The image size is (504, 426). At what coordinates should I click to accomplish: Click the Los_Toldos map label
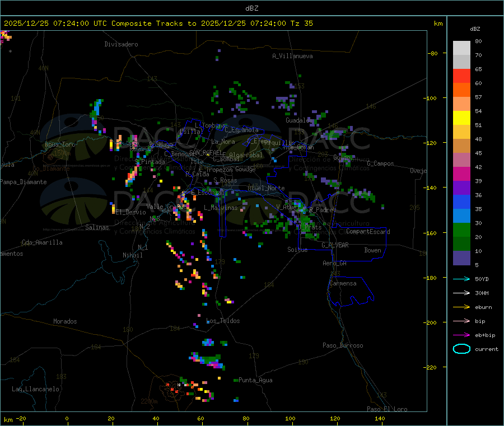click(223, 321)
